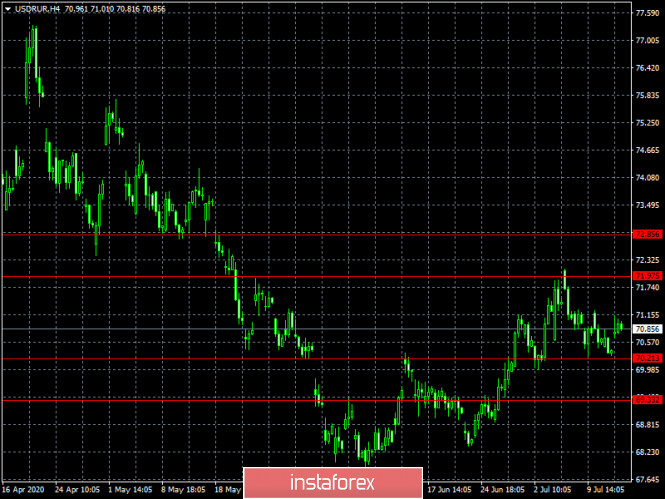This screenshot has width=665, height=499.
Task: Open the instaforex watermark text link
Action: pos(335,483)
